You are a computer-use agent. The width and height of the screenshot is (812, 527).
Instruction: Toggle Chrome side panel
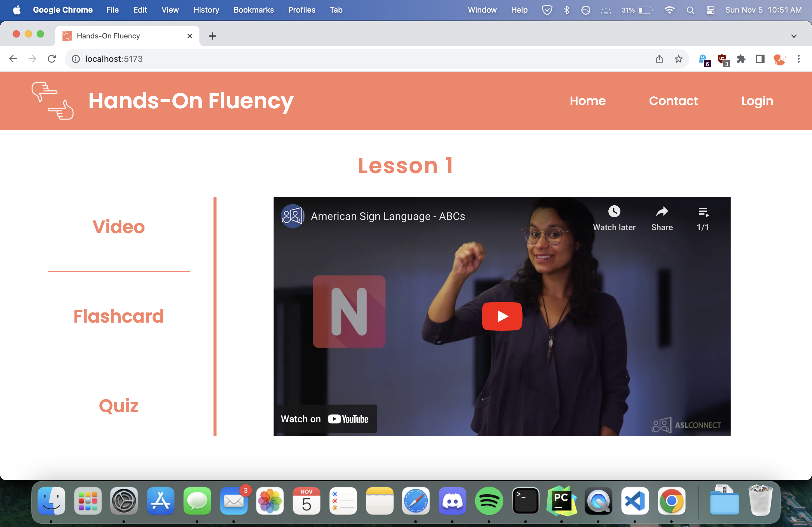[760, 59]
